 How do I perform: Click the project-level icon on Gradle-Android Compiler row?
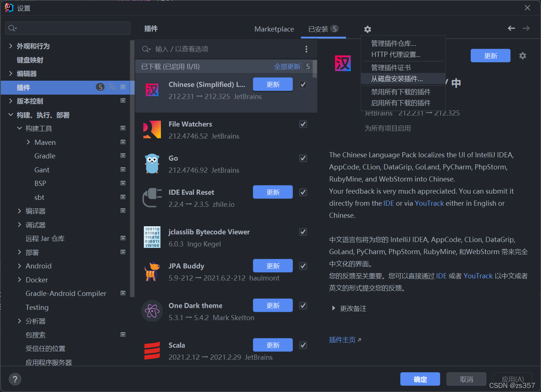(123, 293)
